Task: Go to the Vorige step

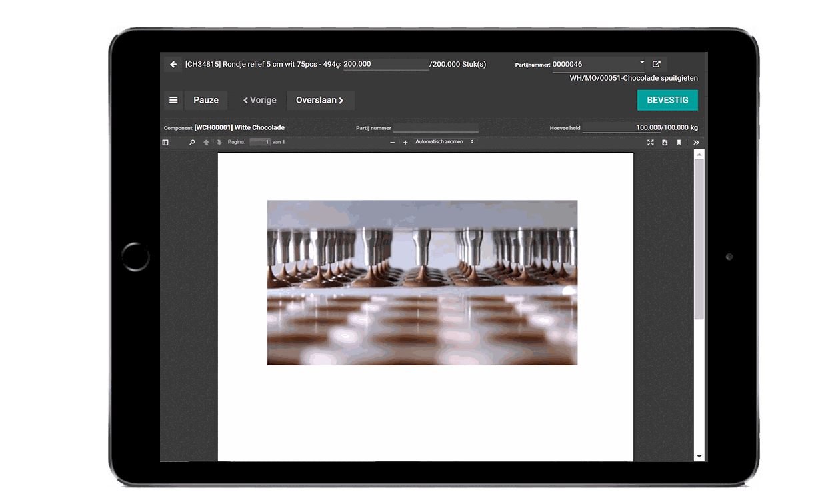Action: click(x=259, y=100)
